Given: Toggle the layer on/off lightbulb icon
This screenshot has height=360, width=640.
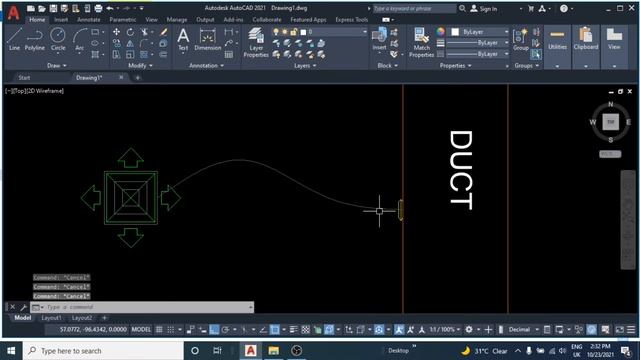Looking at the screenshot, I should [x=276, y=32].
